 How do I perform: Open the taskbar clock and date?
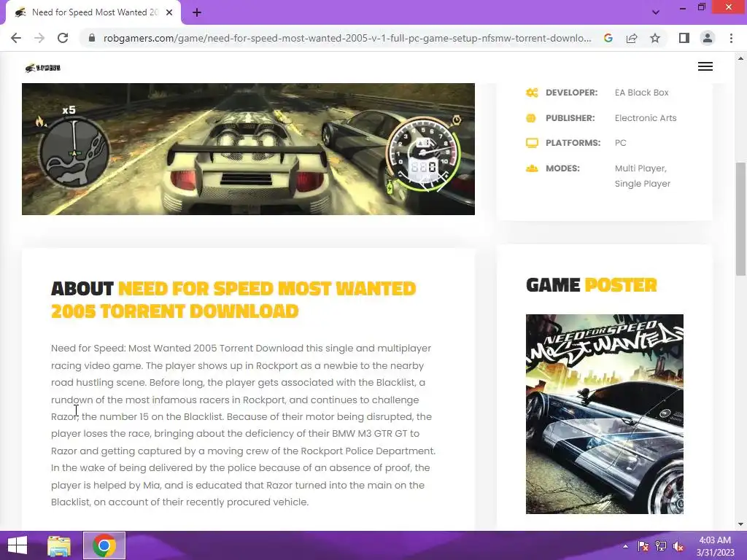(715, 546)
